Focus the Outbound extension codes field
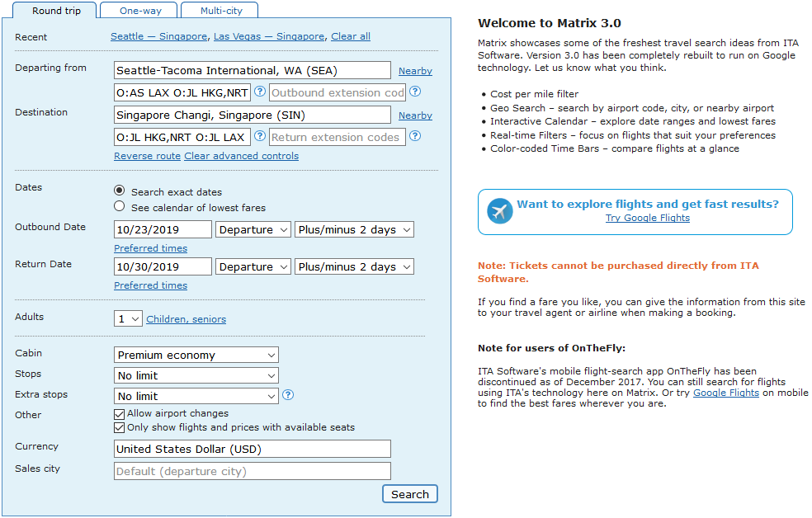This screenshot has width=812, height=518. coord(338,92)
